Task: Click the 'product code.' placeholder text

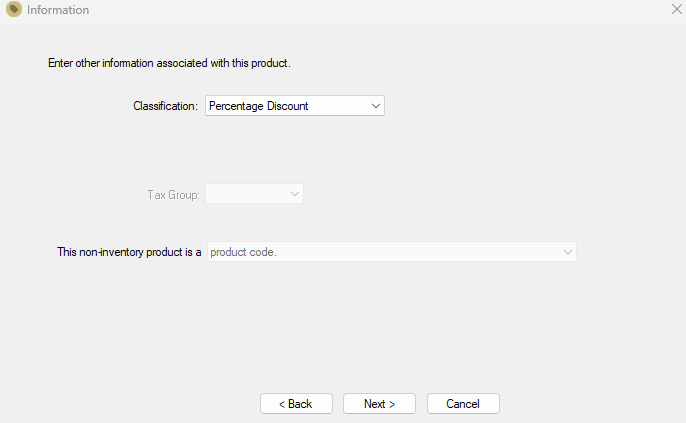Action: click(x=243, y=252)
